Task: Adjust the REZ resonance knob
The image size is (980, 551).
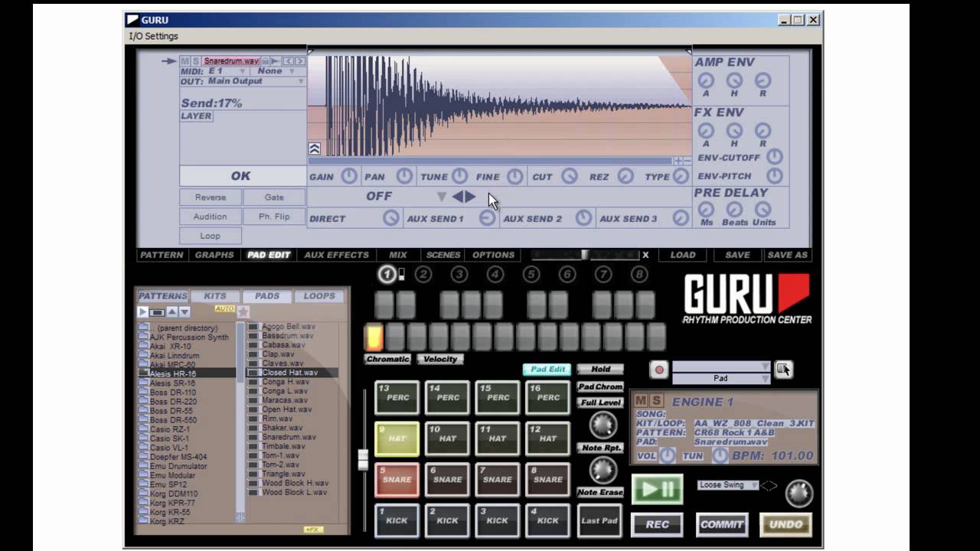Action: (x=626, y=176)
